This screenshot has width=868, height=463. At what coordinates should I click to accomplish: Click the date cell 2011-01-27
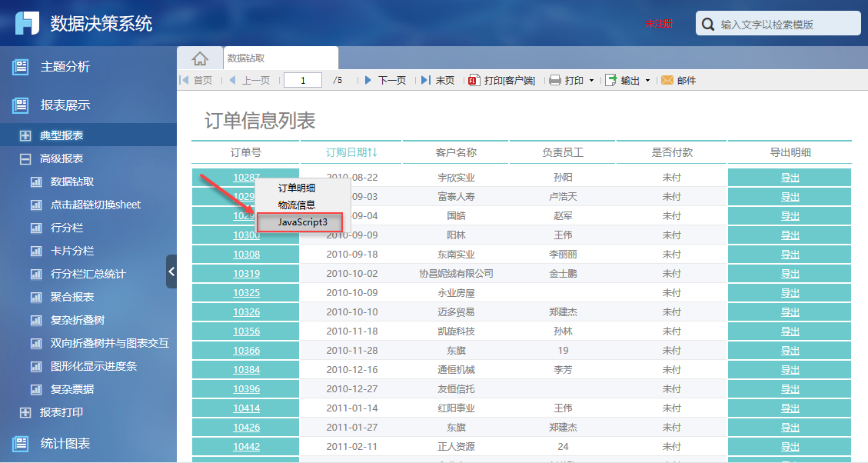[352, 427]
